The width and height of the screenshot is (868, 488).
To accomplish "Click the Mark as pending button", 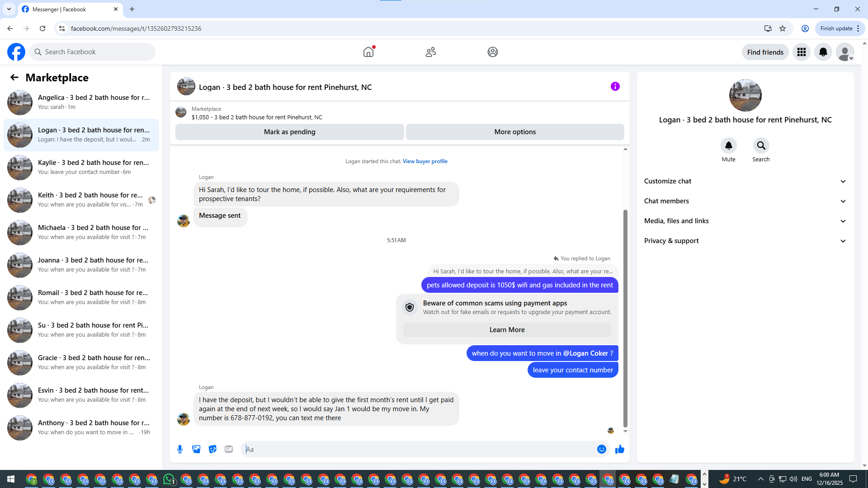I will 290,132.
